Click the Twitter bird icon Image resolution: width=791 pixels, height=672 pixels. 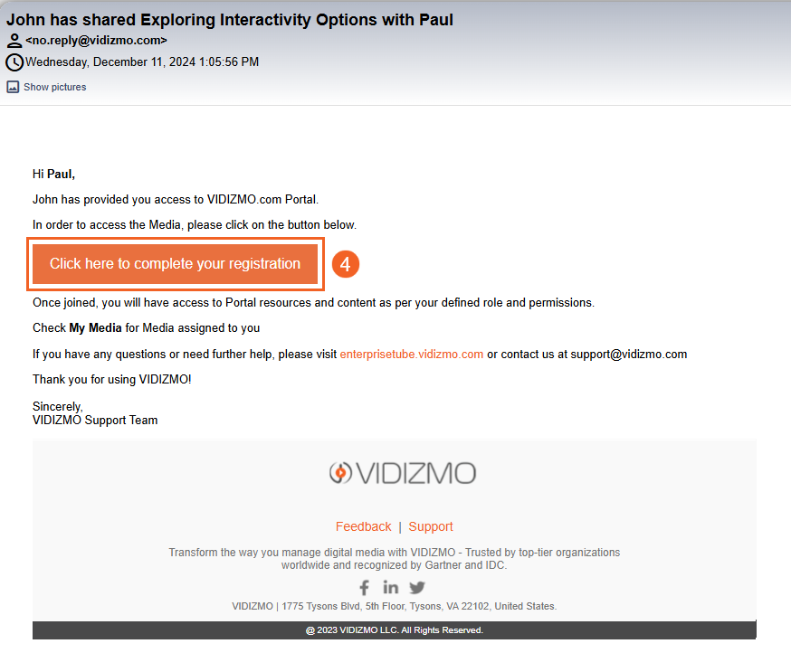416,588
